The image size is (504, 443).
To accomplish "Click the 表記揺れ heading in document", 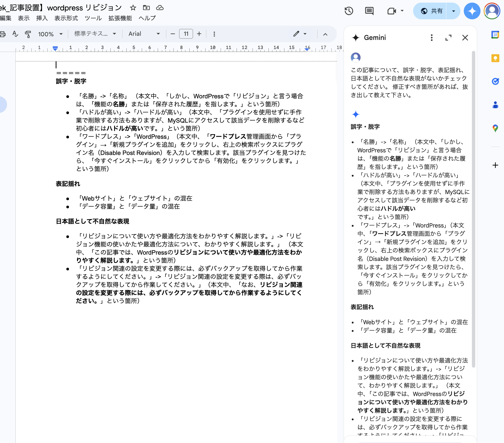I will (x=68, y=184).
